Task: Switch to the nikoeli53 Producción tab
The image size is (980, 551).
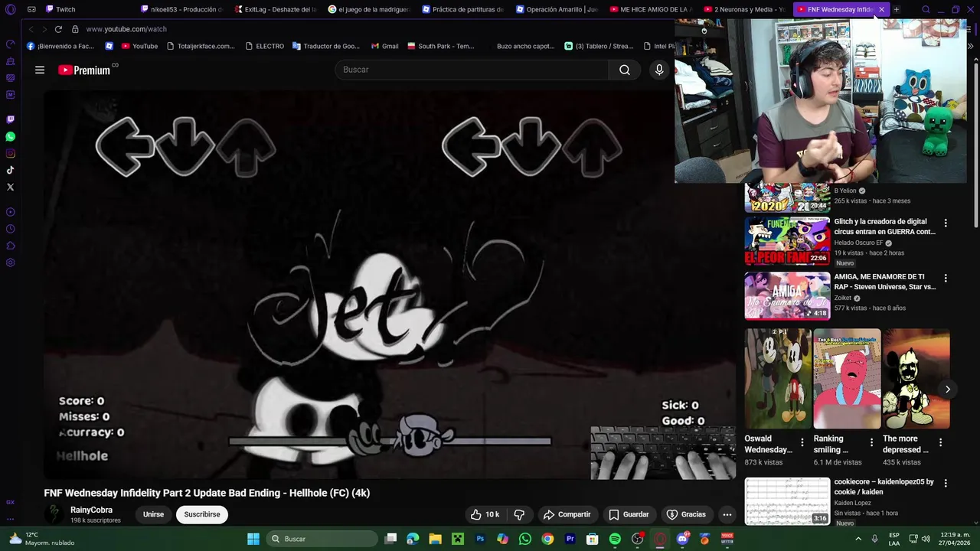Action: pyautogui.click(x=181, y=9)
